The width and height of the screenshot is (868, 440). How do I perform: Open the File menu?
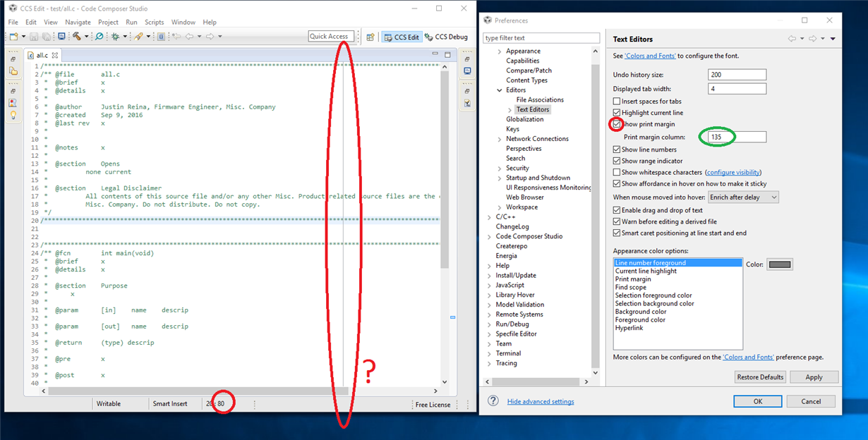point(13,22)
